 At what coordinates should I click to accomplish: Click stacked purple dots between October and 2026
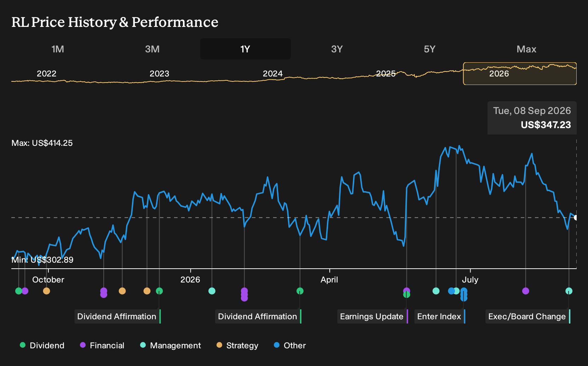[x=104, y=293]
